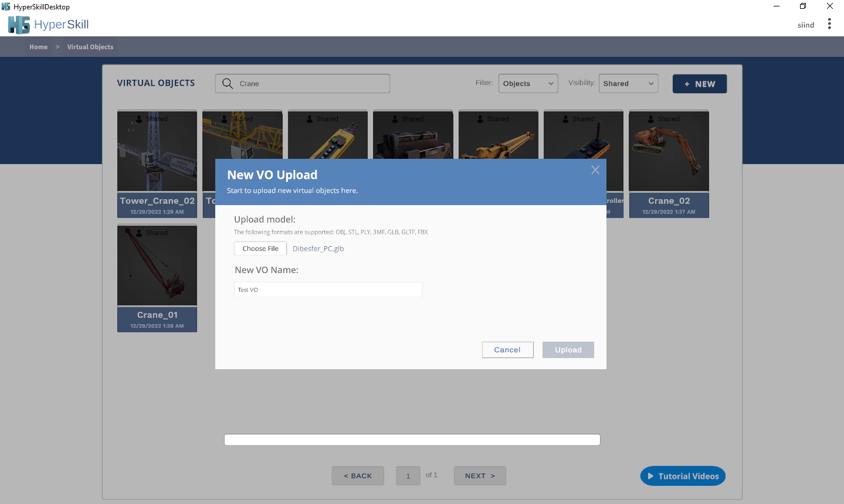The height and width of the screenshot is (504, 844).
Task: Go to NEXT page
Action: click(x=480, y=476)
